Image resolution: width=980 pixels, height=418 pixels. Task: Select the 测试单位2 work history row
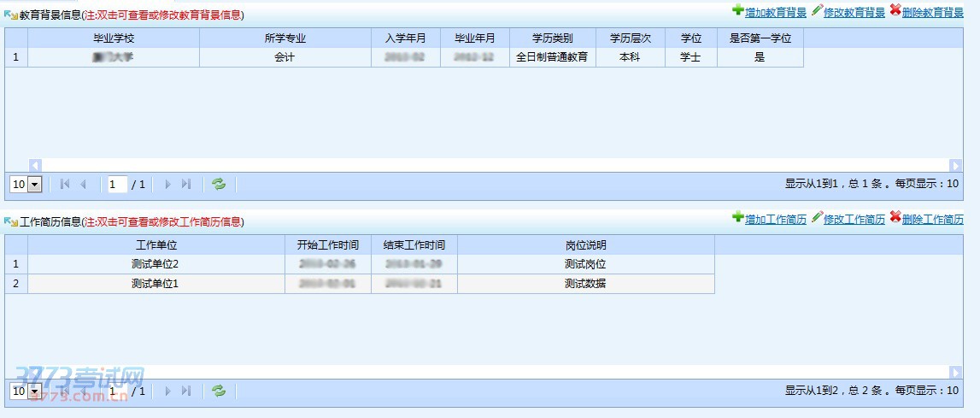156,264
